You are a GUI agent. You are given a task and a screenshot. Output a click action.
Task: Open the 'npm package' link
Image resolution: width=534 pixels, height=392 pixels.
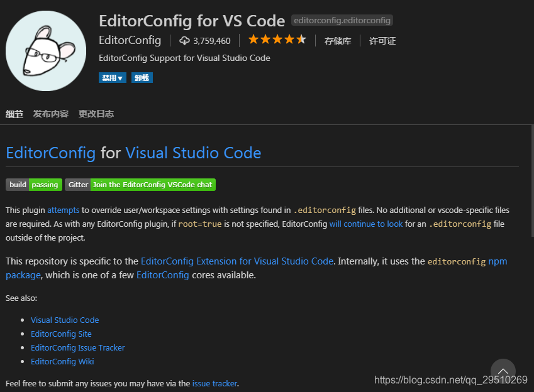click(498, 261)
